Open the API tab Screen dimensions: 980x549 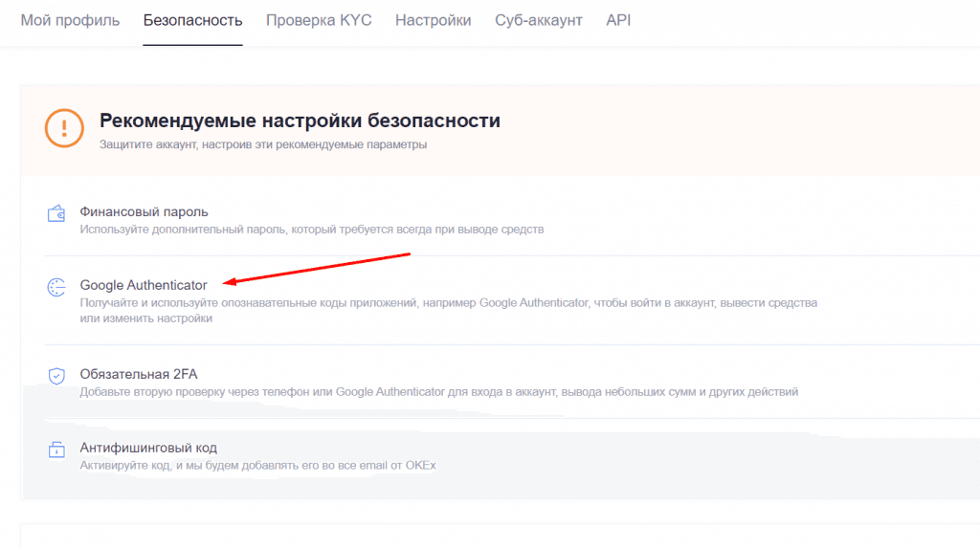[618, 21]
